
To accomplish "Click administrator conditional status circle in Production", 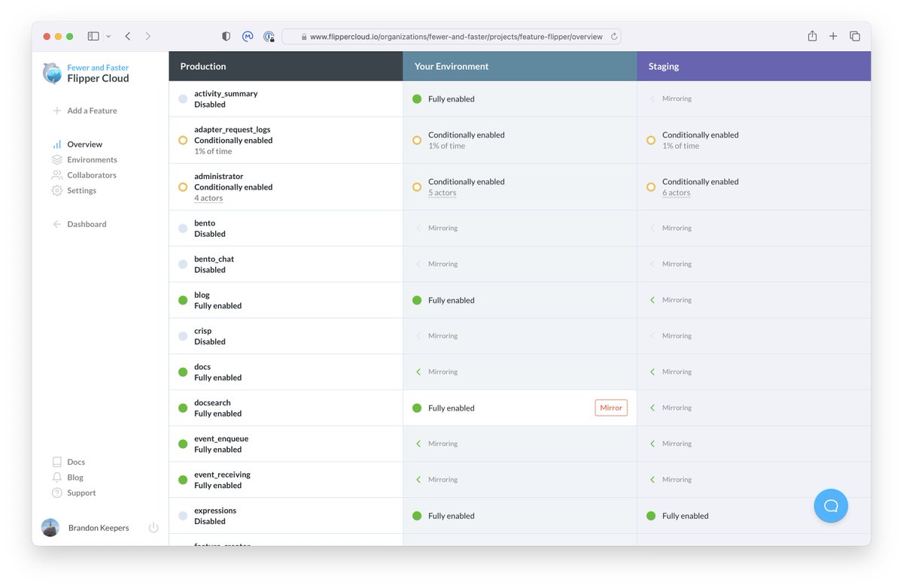I will coord(183,186).
